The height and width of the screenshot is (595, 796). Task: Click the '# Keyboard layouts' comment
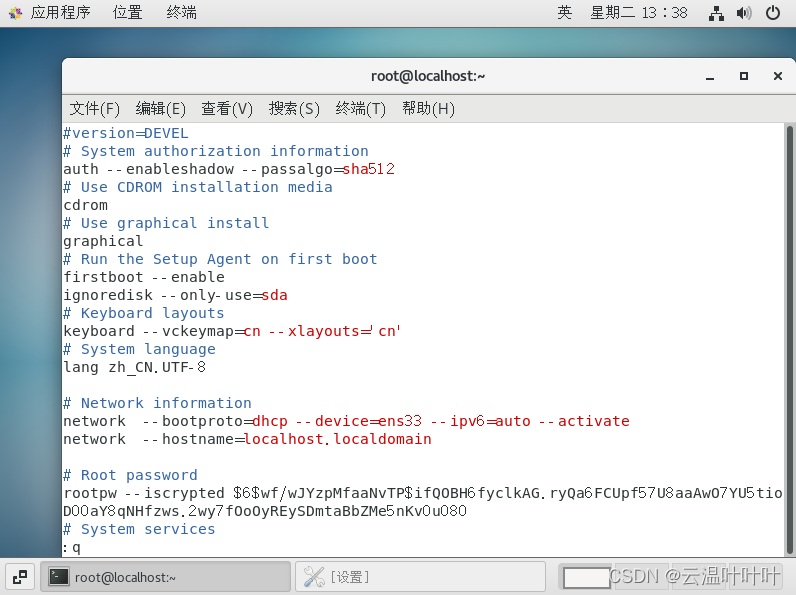pos(144,313)
